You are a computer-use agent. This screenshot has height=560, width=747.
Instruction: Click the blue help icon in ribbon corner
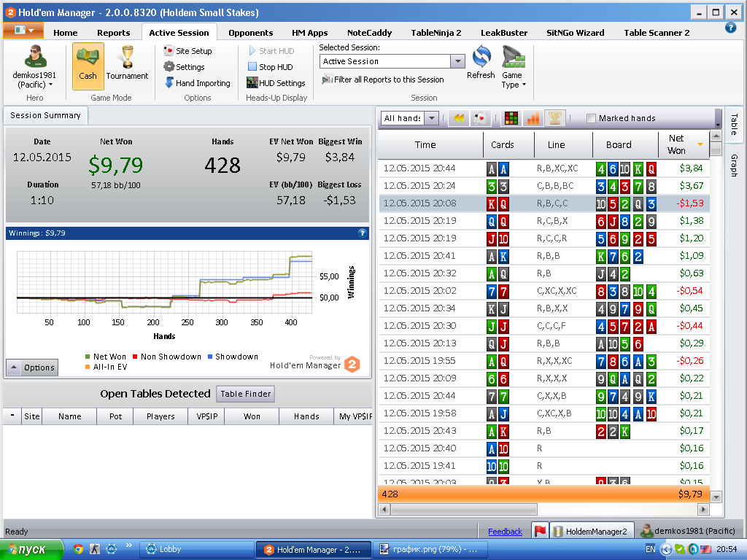tap(730, 28)
